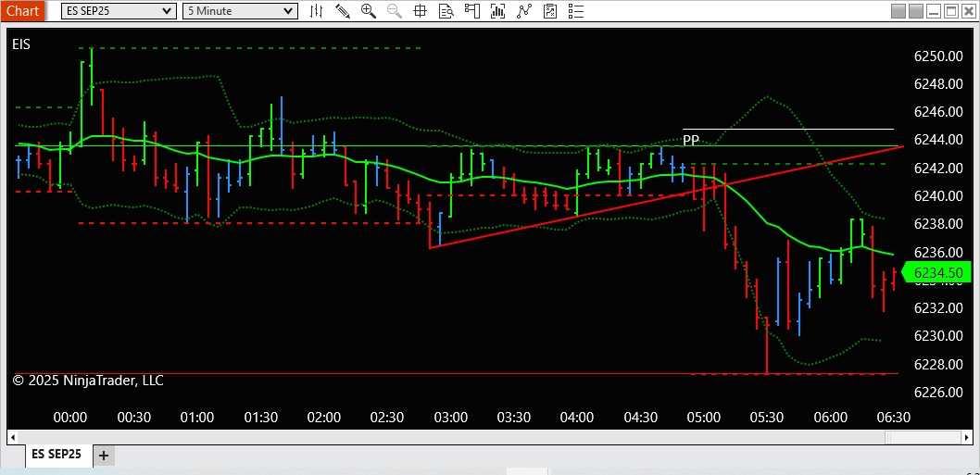Open the Drawing Tools pencil icon
Viewport: 980px width, 475px height.
(x=343, y=10)
